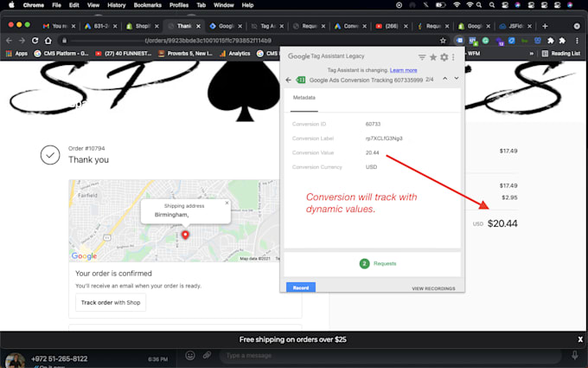The width and height of the screenshot is (588, 368).
Task: Open the Apps bookmarks shortcut
Action: (x=17, y=54)
